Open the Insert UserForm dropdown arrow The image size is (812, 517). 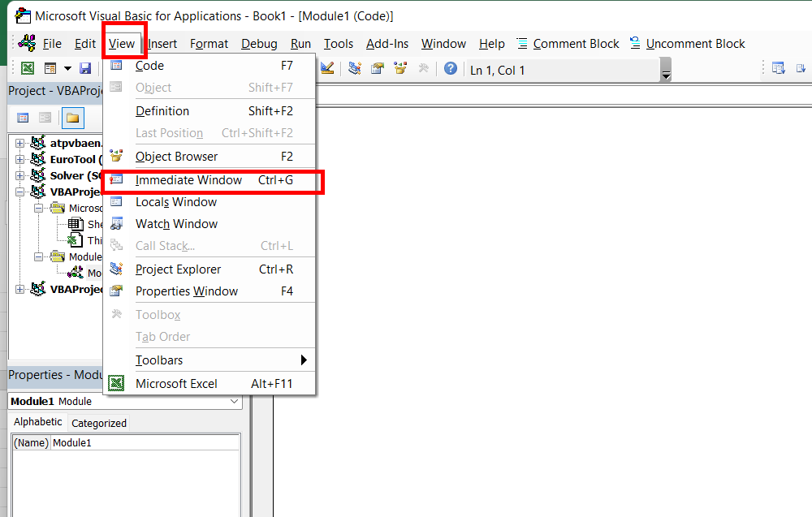click(67, 68)
